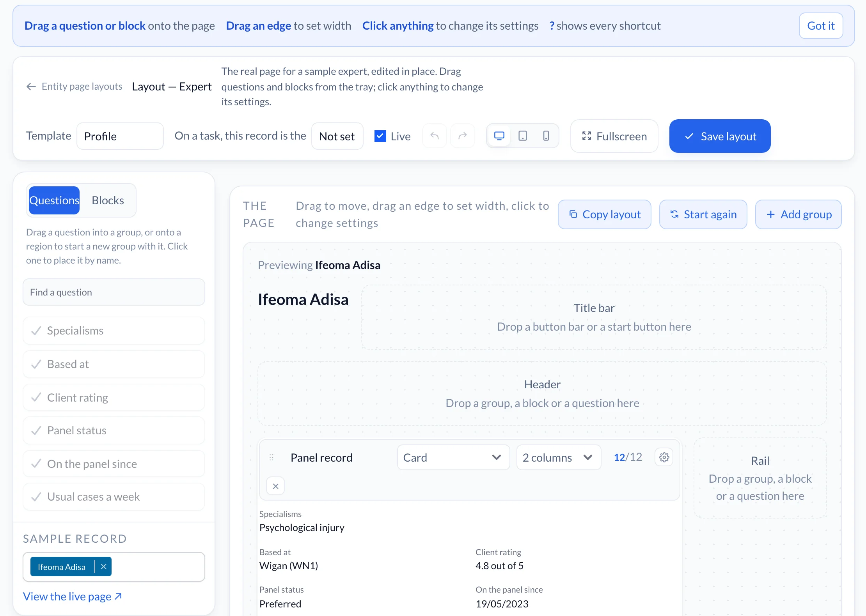866x616 pixels.
Task: Remove Ifeoma Adisa sample record chip
Action: point(103,567)
